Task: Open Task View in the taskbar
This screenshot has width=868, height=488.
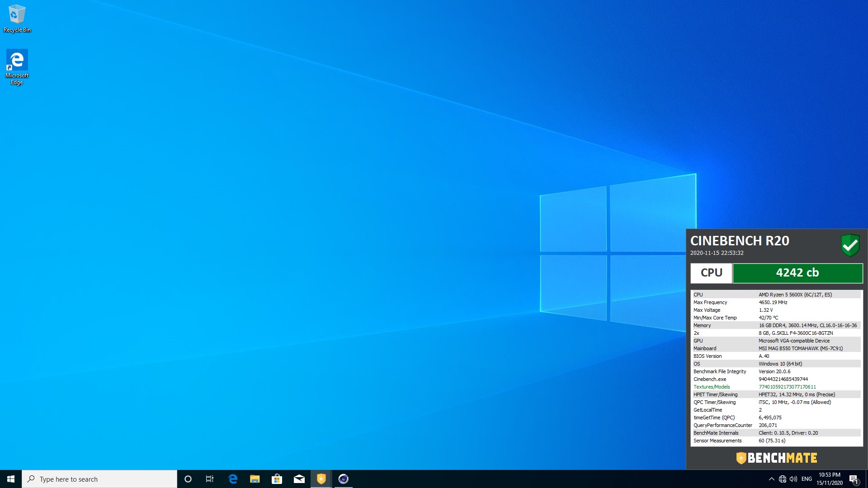Action: tap(210, 479)
